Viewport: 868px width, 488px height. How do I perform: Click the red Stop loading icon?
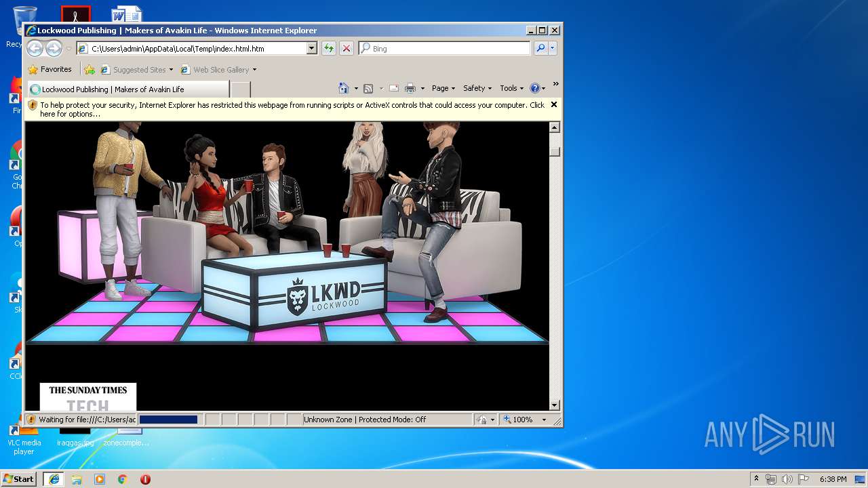tap(347, 48)
